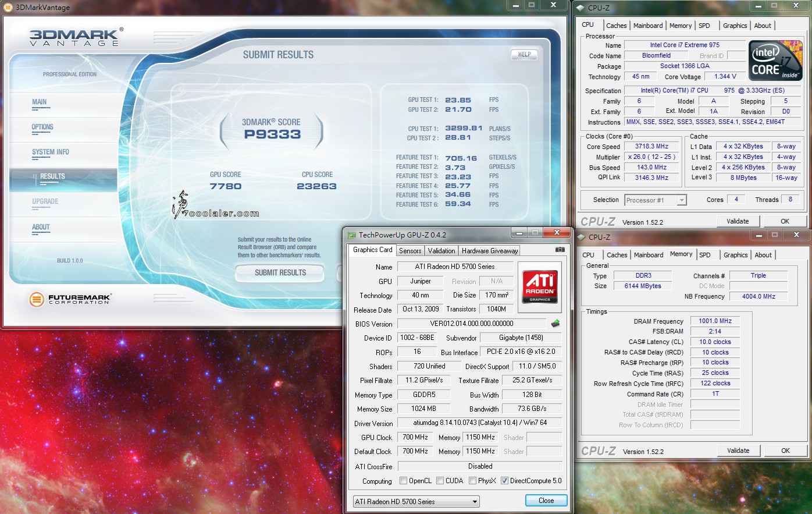Click Validate in the lower CPU-Z window
Viewport: 812px width, 514px height.
click(738, 451)
